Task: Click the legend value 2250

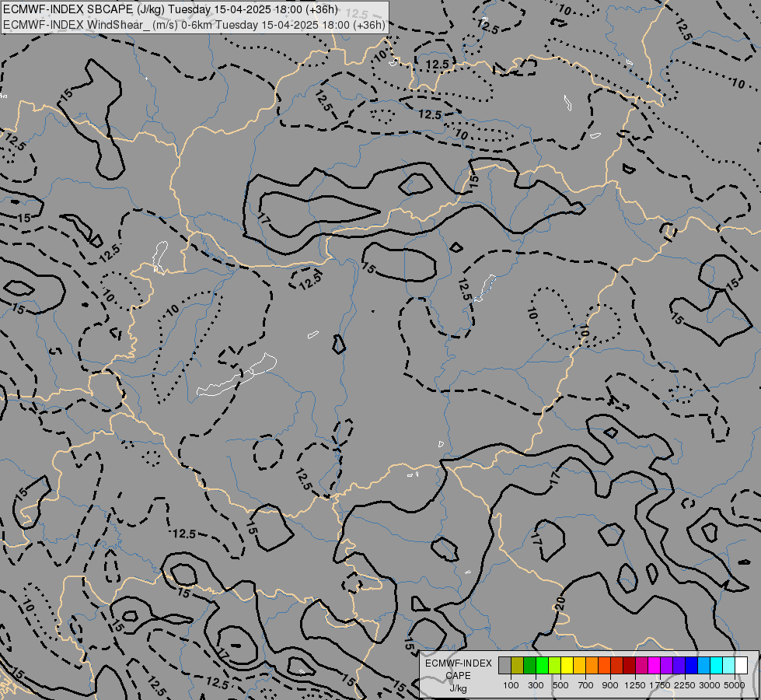Action: (685, 685)
